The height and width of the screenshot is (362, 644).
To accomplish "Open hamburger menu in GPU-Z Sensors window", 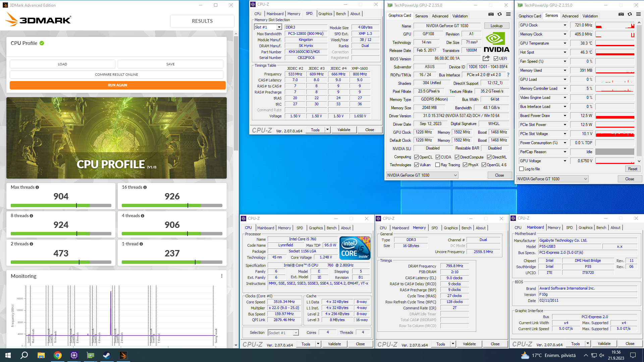I will 638,14.
